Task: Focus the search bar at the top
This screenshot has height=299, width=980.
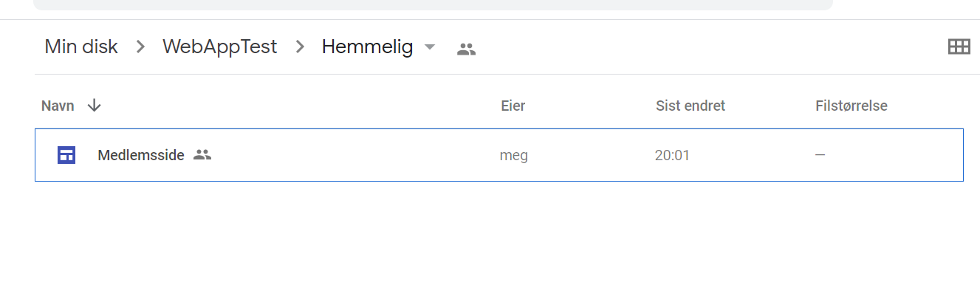Action: point(433,4)
